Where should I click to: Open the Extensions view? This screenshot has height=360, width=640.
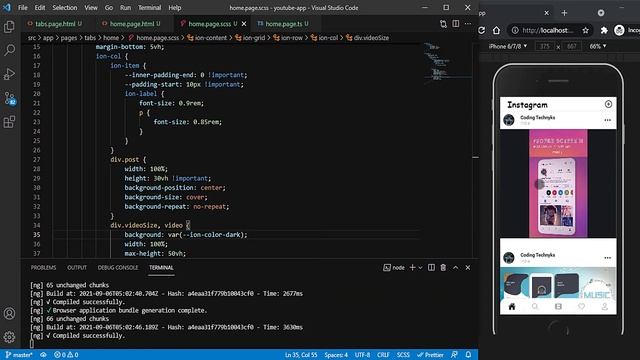[x=9, y=122]
